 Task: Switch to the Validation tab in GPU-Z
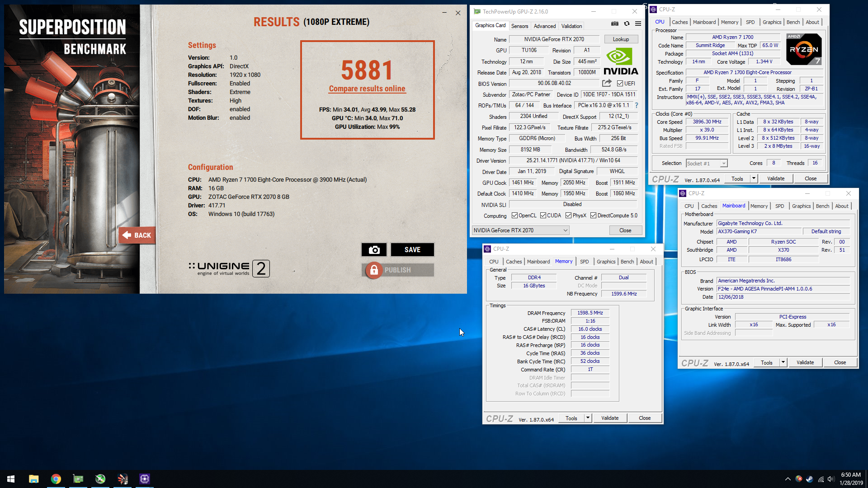571,26
